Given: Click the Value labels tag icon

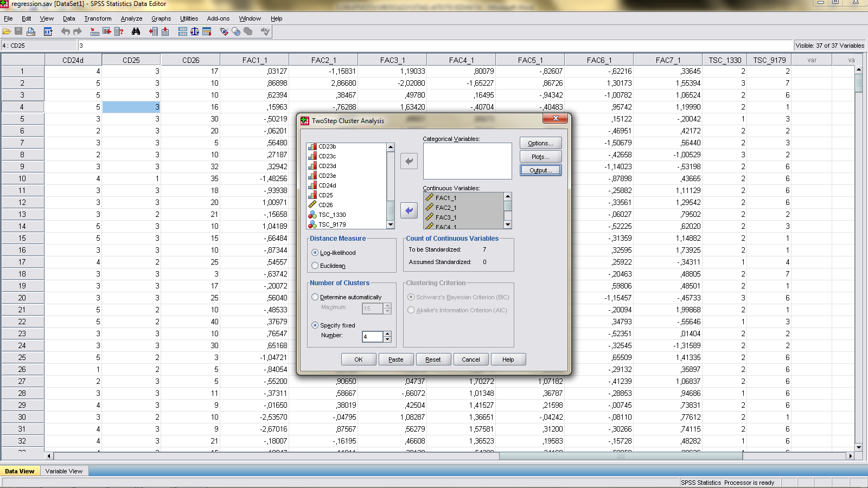Looking at the screenshot, I should (224, 31).
